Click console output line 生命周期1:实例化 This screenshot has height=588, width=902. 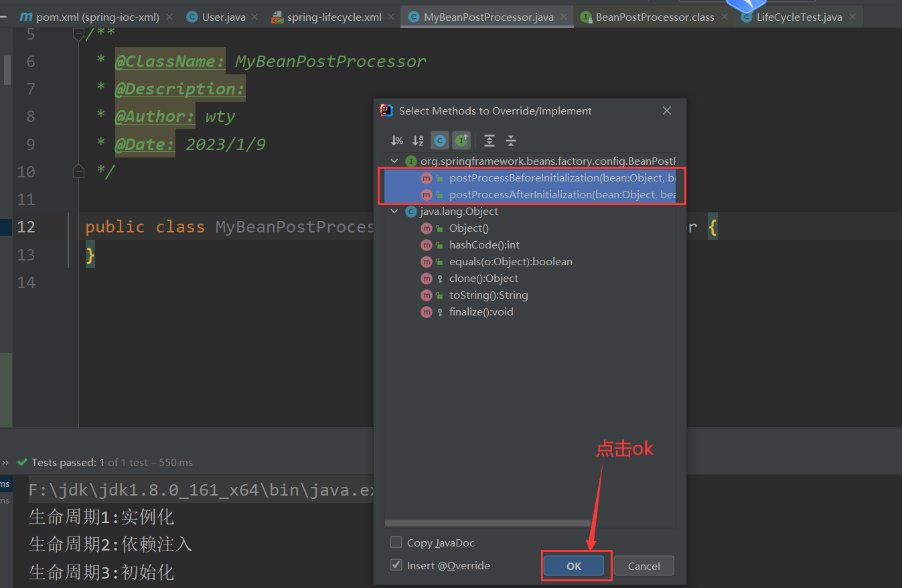coord(101,517)
